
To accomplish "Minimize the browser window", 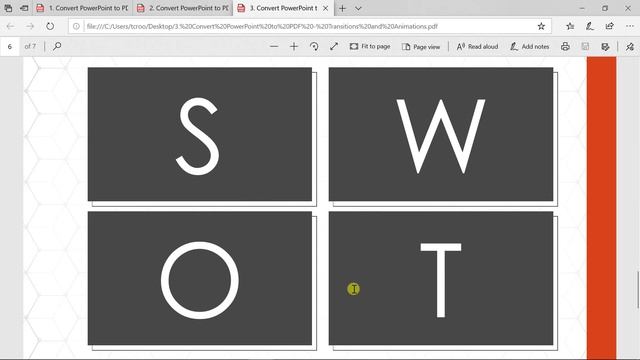I will click(582, 8).
